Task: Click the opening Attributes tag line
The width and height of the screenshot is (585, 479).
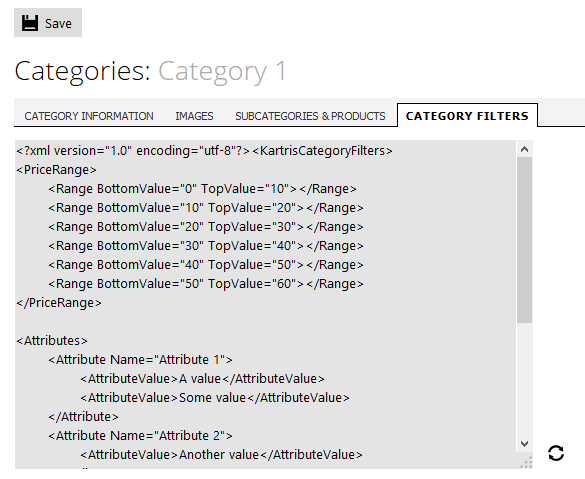Action: [52, 341]
